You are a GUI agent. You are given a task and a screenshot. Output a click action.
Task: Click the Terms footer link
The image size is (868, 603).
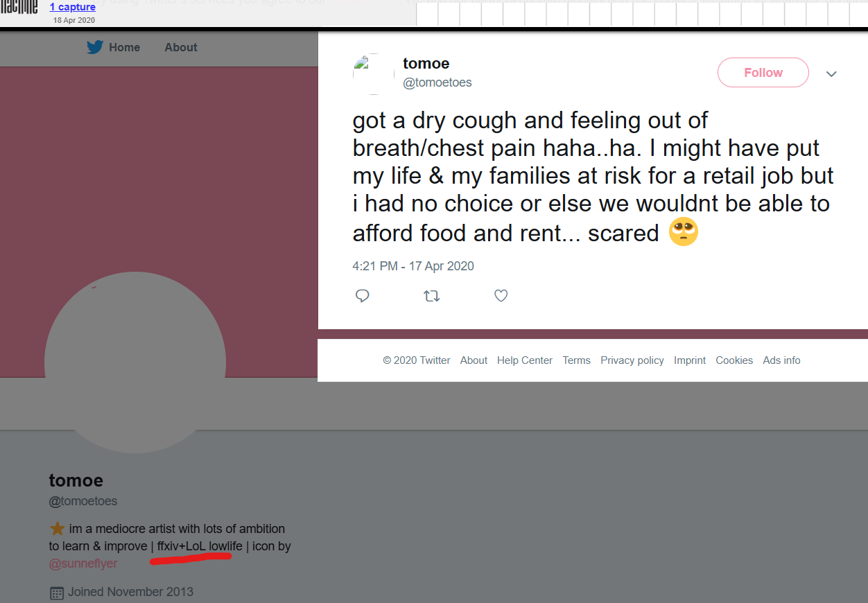point(577,360)
